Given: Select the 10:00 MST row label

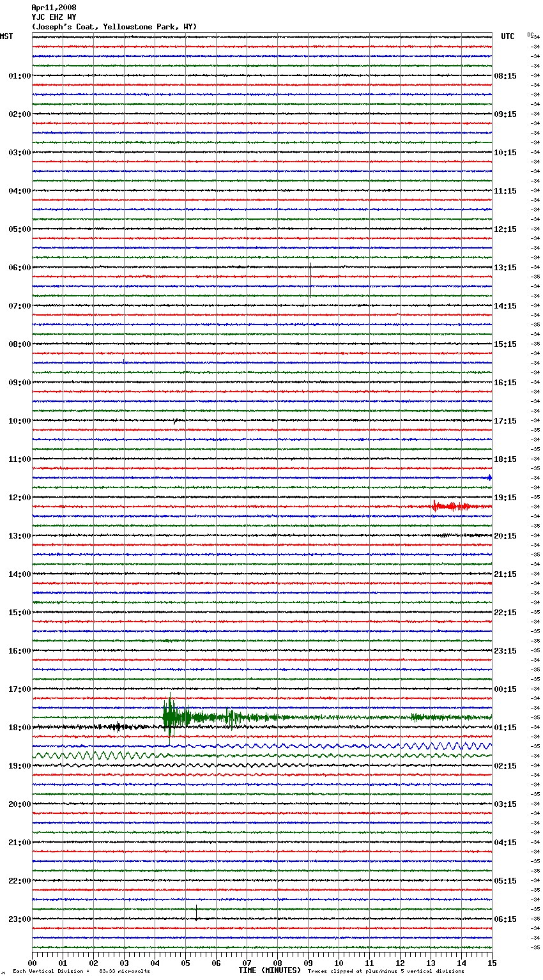Looking at the screenshot, I should (20, 421).
